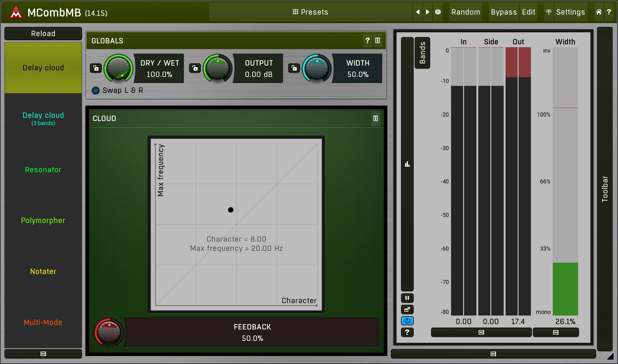Expand the Toolbar side panel
618x364 pixels.
[604, 189]
